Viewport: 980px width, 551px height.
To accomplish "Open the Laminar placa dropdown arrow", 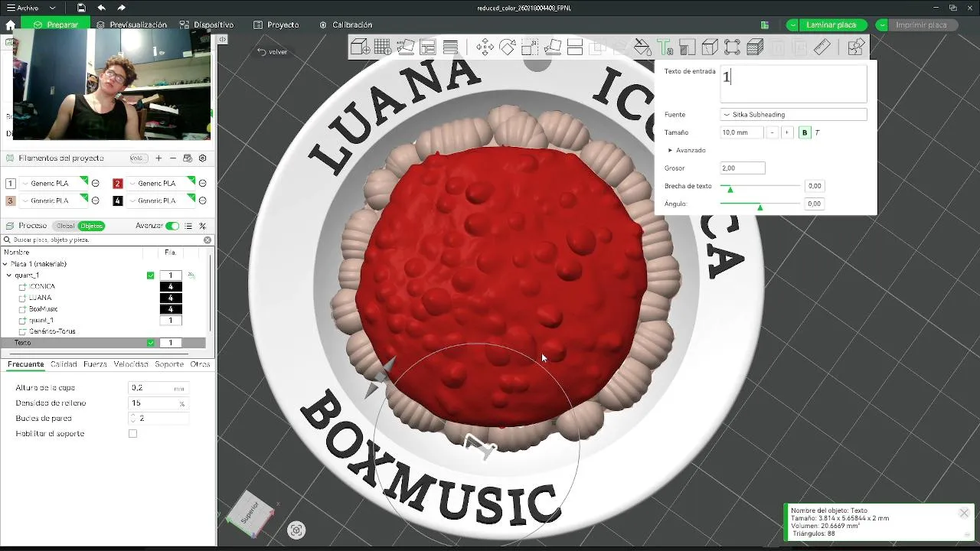I will point(793,25).
